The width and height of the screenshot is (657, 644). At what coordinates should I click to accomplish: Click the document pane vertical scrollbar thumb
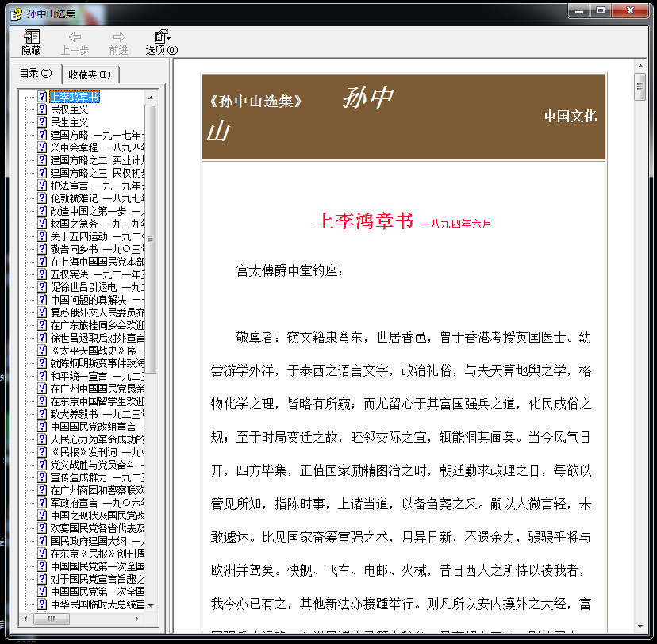pyautogui.click(x=640, y=86)
